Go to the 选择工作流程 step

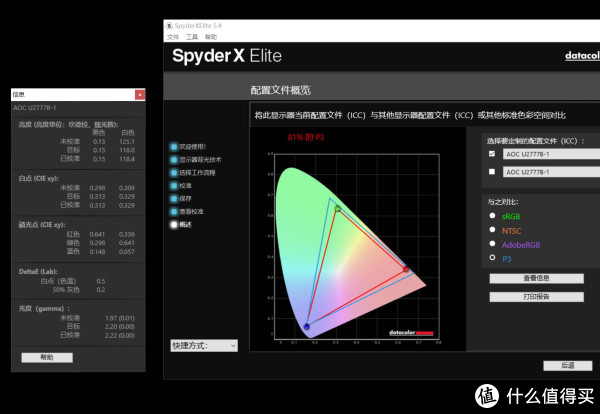tap(197, 173)
